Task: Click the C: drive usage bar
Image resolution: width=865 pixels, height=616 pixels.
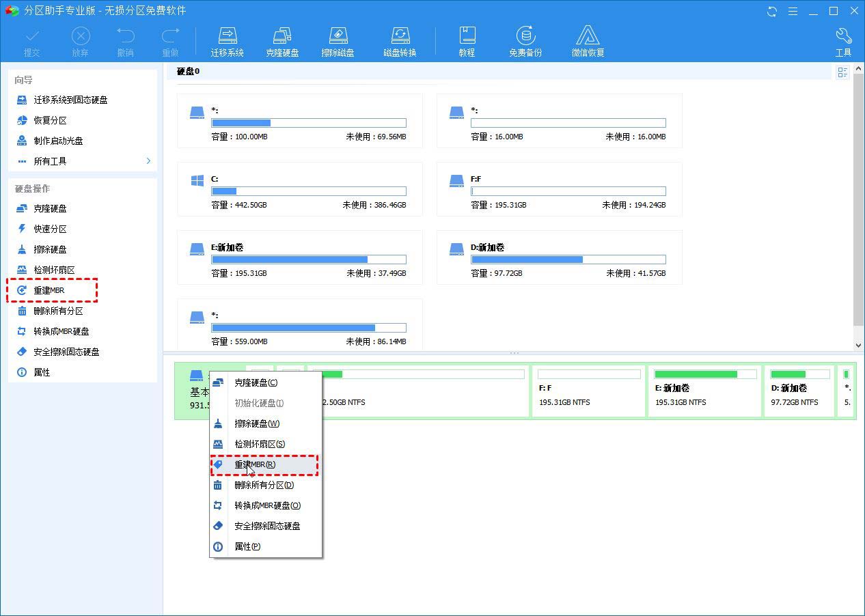Action: (309, 191)
